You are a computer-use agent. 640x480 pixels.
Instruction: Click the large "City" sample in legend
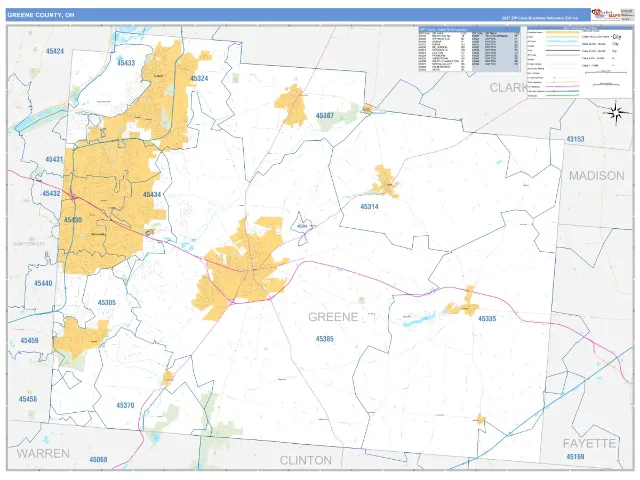(617, 37)
